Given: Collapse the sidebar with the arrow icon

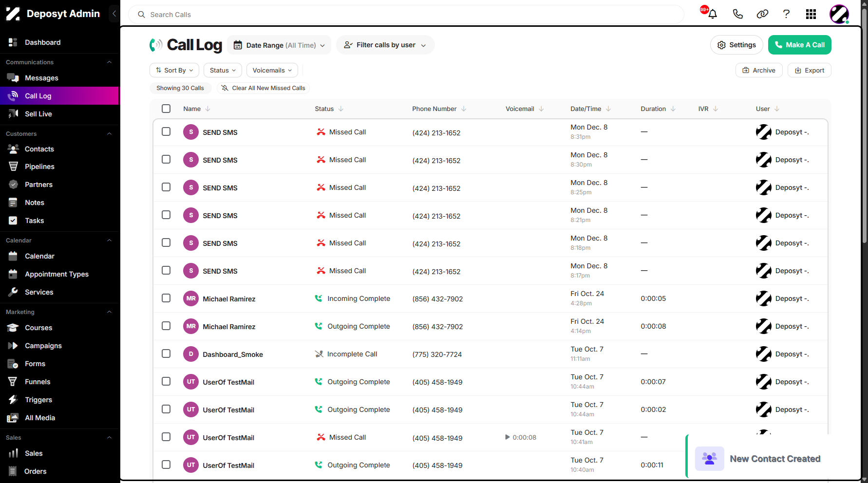Looking at the screenshot, I should click(114, 14).
